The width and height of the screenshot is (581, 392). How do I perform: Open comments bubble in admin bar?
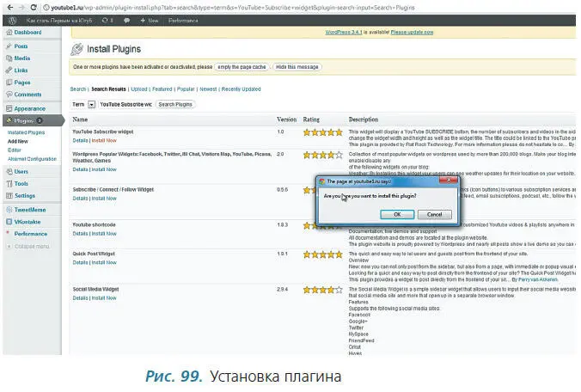(126, 21)
